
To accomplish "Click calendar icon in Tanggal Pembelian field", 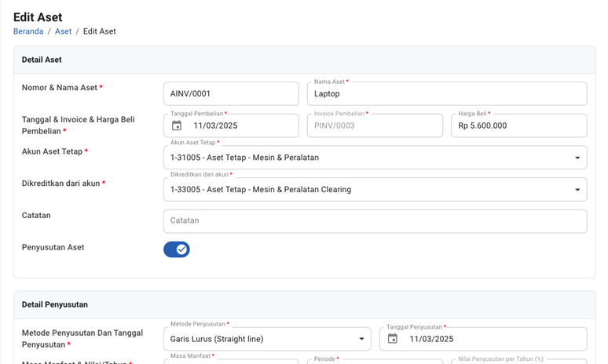I will pyautogui.click(x=177, y=126).
